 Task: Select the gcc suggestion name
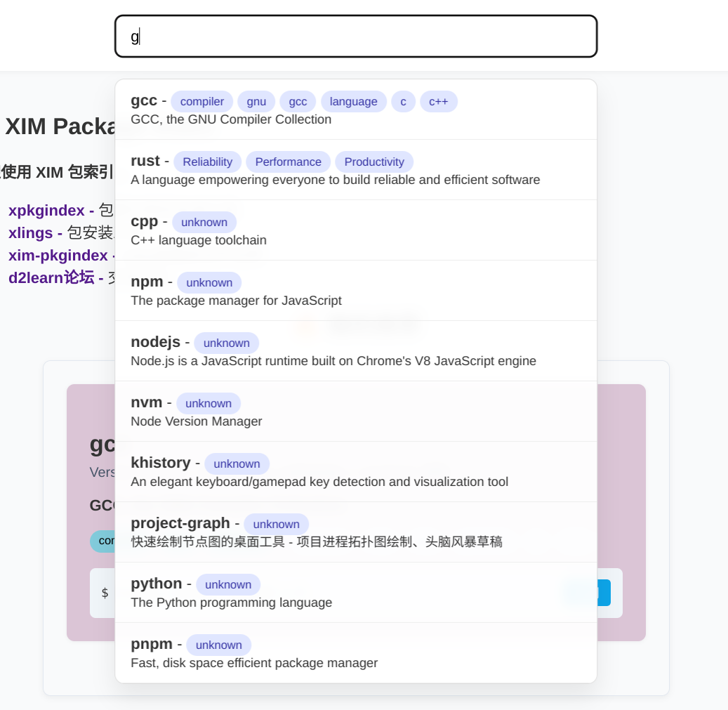[x=144, y=100]
